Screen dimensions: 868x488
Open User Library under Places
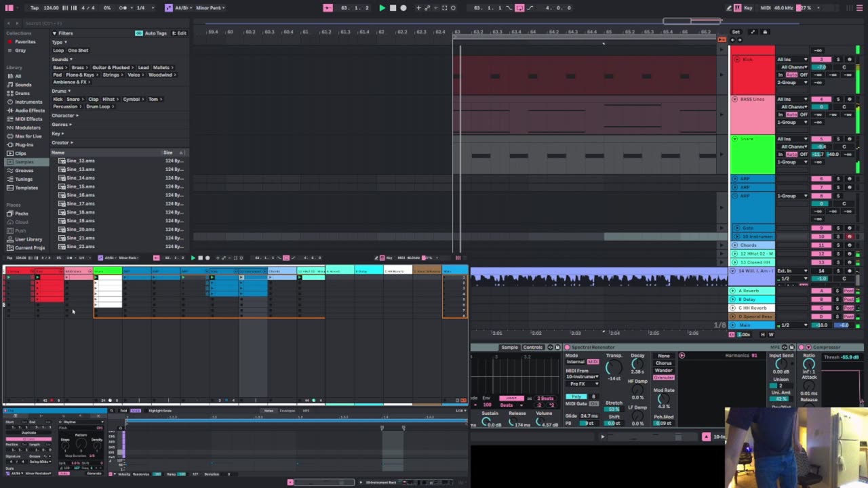[29, 239]
